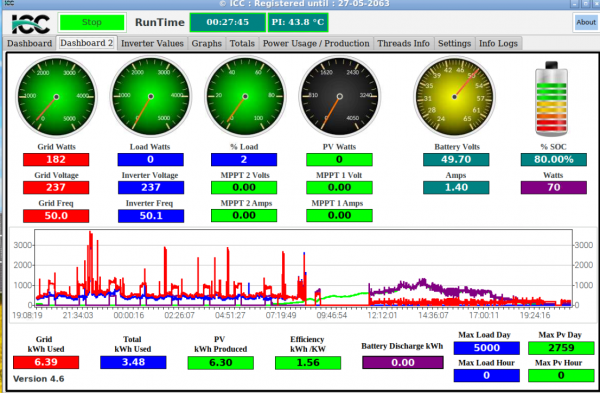Go to the Graphs tab
The width and height of the screenshot is (600, 393).
click(207, 43)
